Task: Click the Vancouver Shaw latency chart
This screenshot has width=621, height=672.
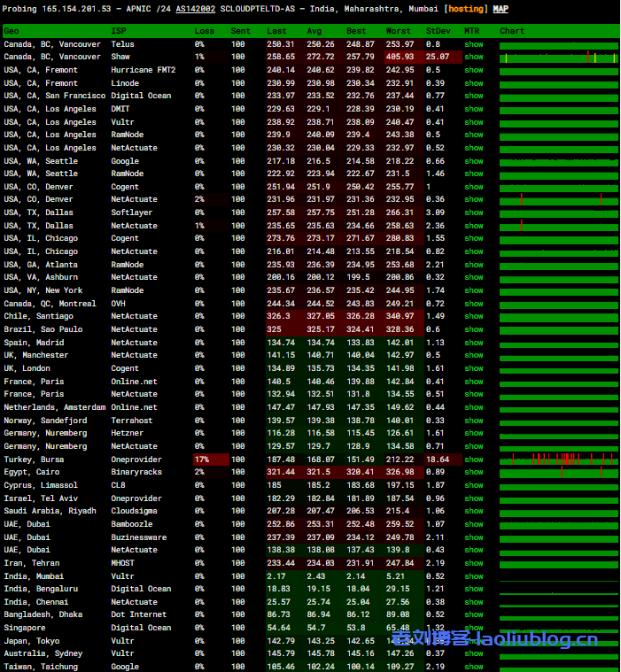Action: [x=558, y=58]
